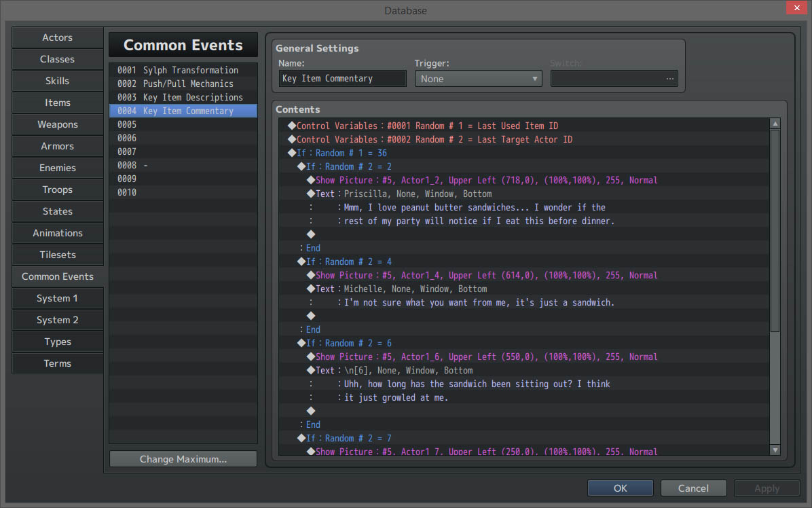Select event slot 0008

(183, 165)
